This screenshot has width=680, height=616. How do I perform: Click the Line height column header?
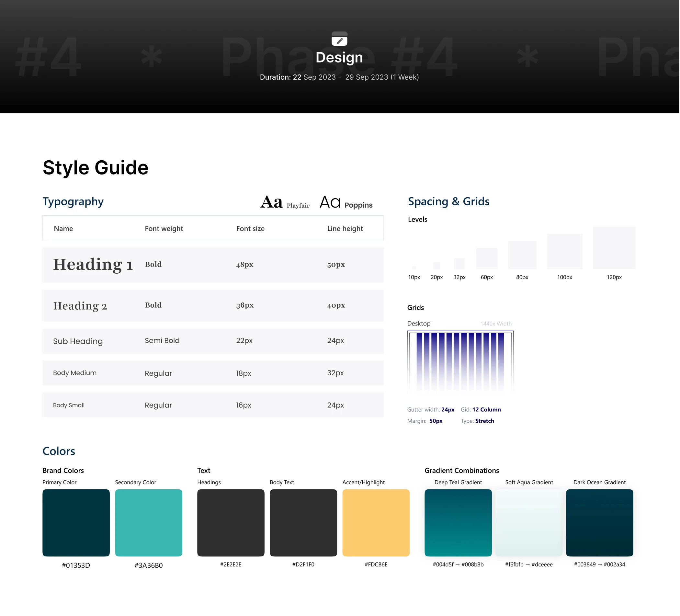pyautogui.click(x=345, y=229)
